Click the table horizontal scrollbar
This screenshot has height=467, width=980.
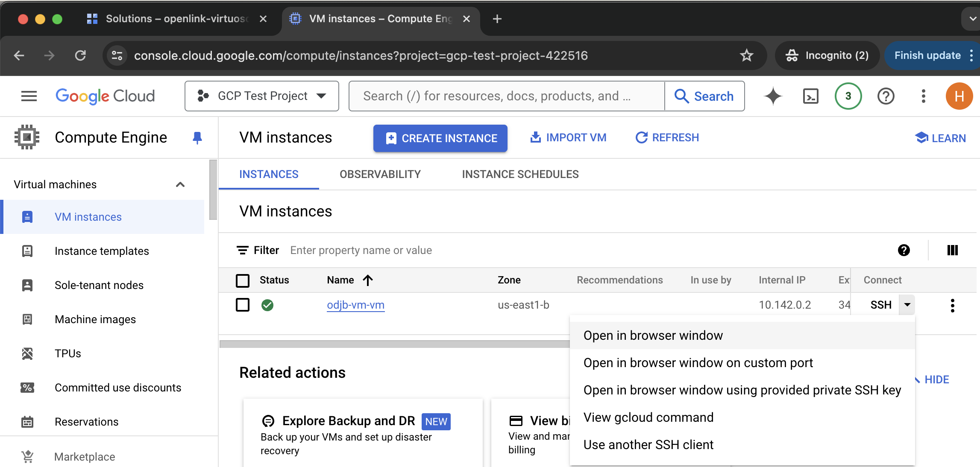coord(394,344)
